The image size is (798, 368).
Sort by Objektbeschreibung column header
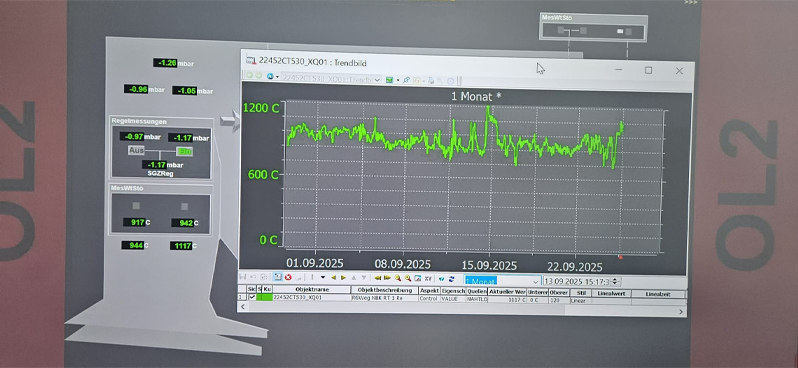(x=385, y=290)
